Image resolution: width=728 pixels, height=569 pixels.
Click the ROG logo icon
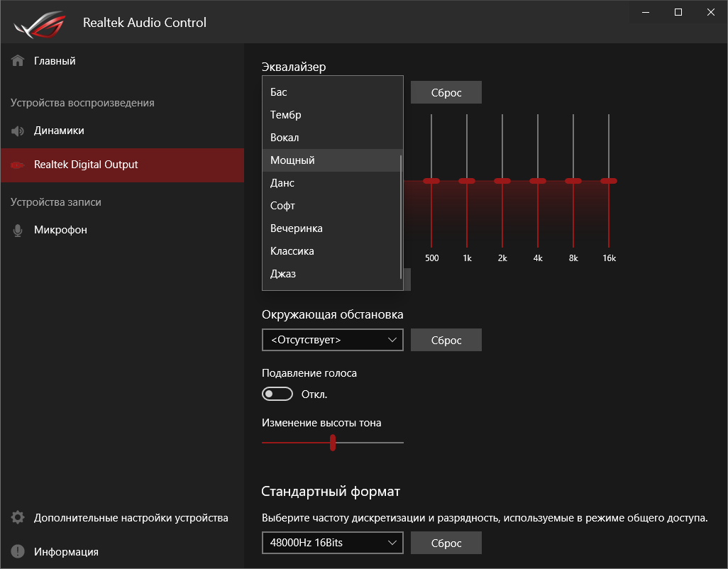coord(40,23)
